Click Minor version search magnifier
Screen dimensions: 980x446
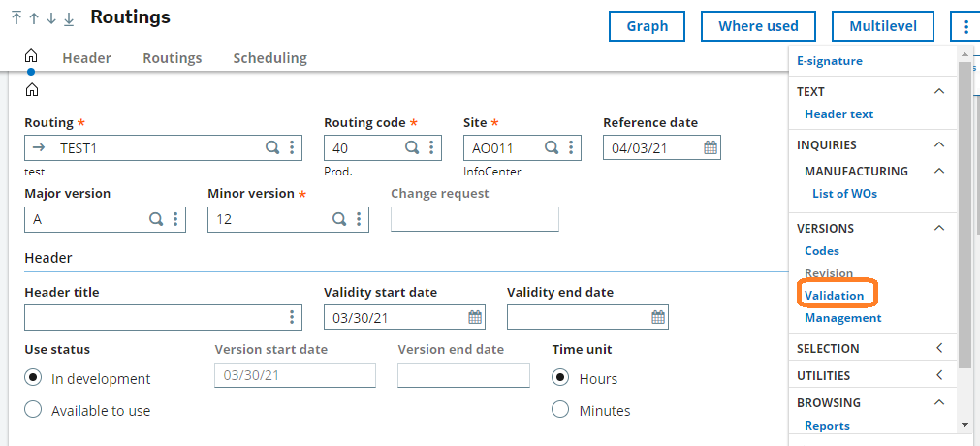coord(338,219)
